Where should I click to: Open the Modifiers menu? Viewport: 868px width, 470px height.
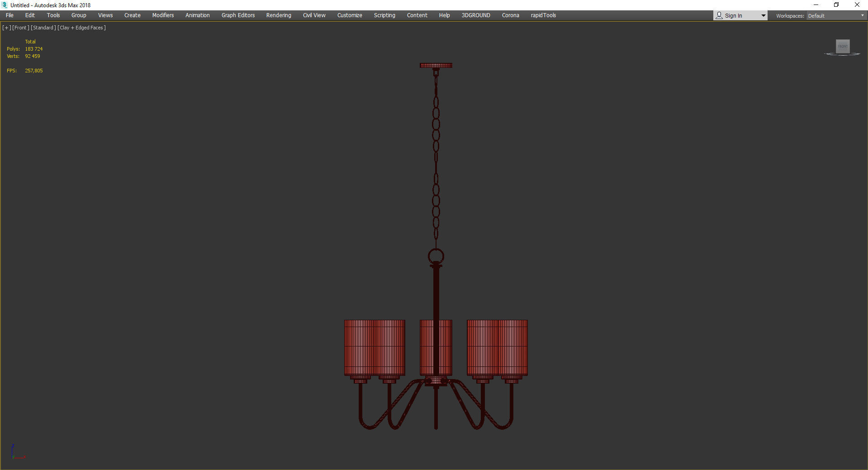click(x=163, y=15)
